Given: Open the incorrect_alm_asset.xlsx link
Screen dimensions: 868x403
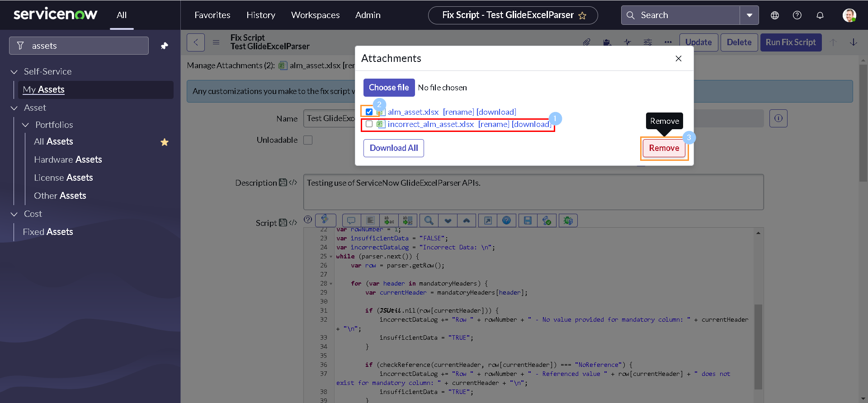Looking at the screenshot, I should coord(431,124).
